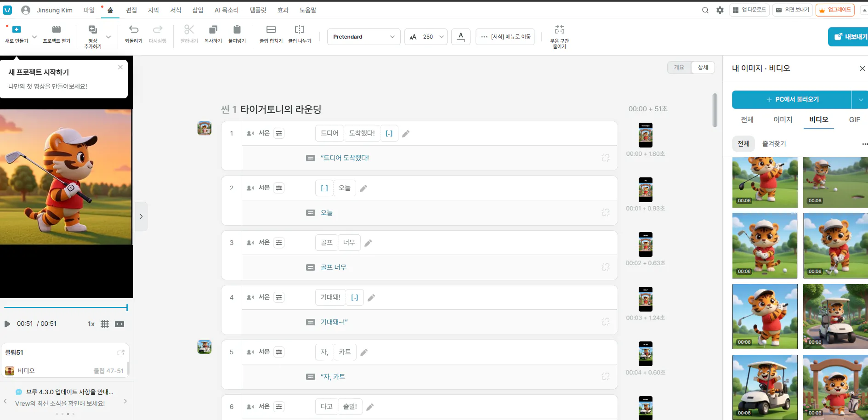Expand the 영상 추가하기 dropdown arrow
Image resolution: width=868 pixels, height=420 pixels.
[108, 37]
